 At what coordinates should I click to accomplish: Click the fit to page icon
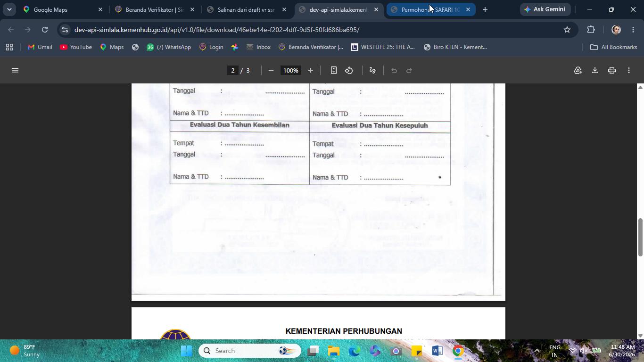[x=334, y=70]
